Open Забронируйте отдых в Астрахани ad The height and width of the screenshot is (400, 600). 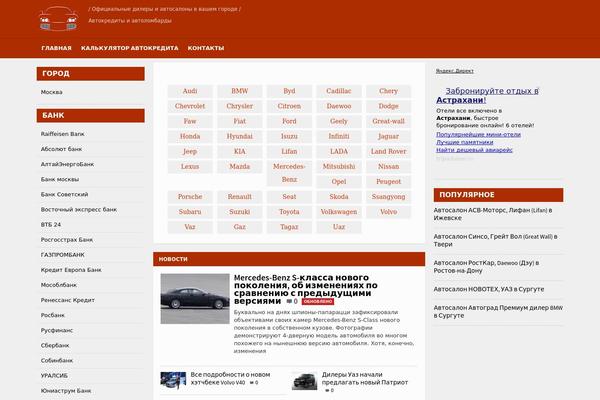[487, 95]
